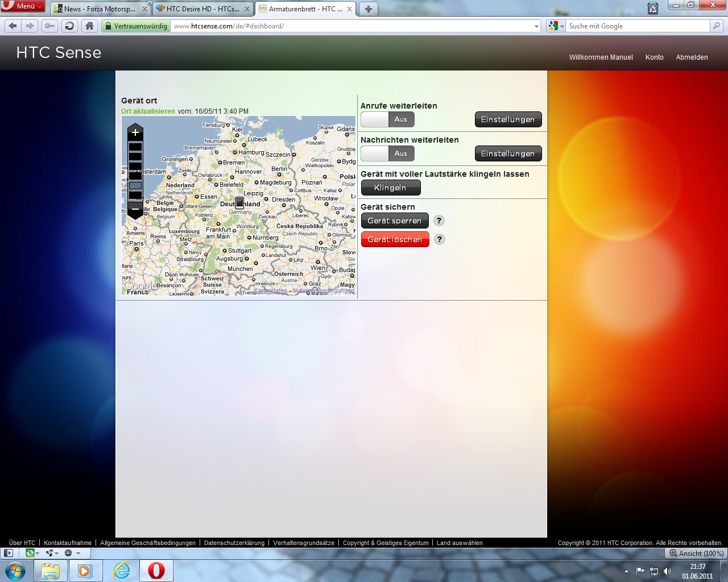728x582 pixels.
Task: Open a new tab with the plus button
Action: pyautogui.click(x=369, y=9)
